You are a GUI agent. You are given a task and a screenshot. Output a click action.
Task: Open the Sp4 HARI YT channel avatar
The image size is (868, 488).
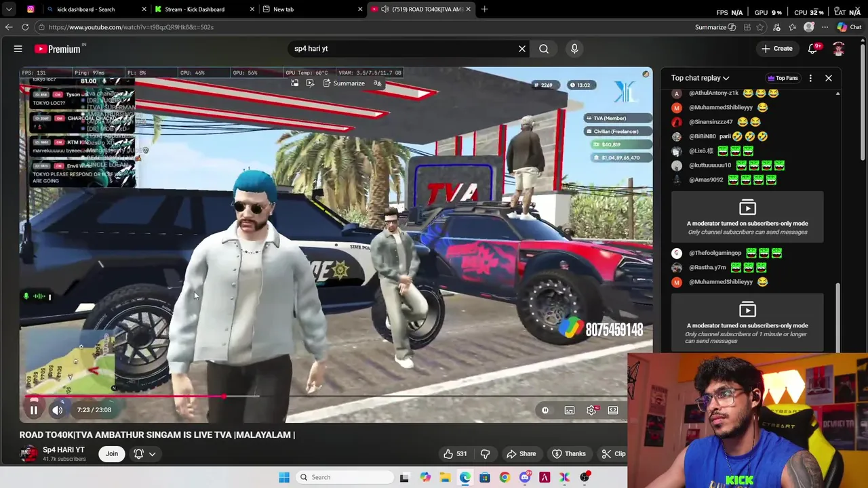tap(28, 454)
